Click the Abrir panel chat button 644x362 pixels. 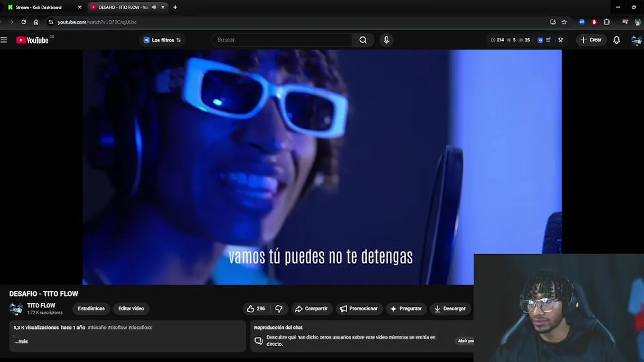tap(465, 341)
